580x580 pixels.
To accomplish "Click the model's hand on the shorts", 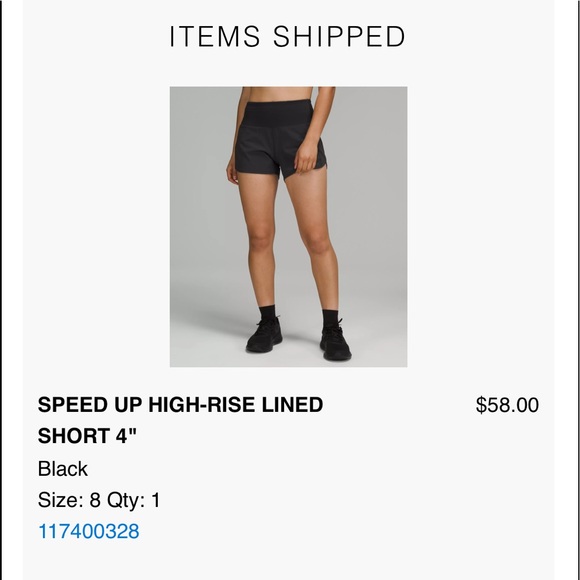I will 306,157.
